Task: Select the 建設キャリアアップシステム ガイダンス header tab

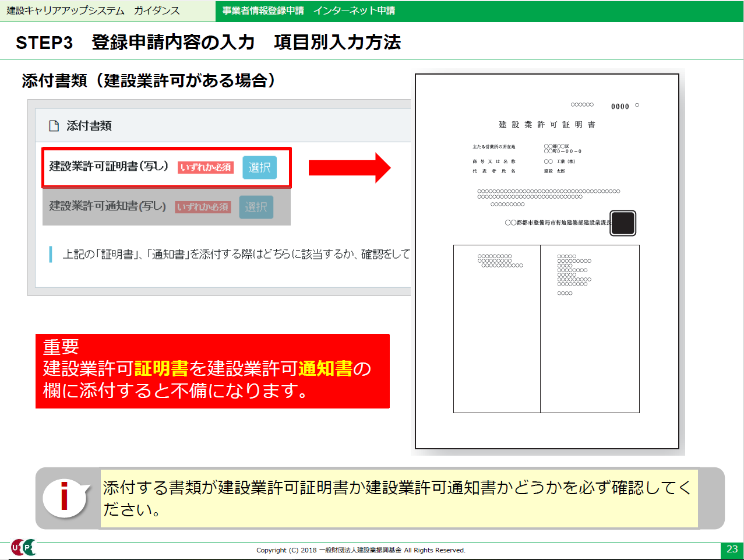Action: point(93,11)
